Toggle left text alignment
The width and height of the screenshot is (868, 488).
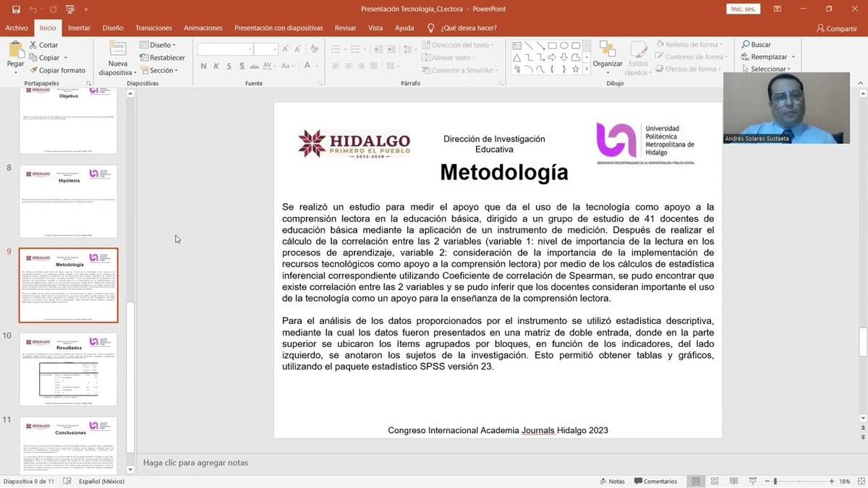tap(336, 66)
